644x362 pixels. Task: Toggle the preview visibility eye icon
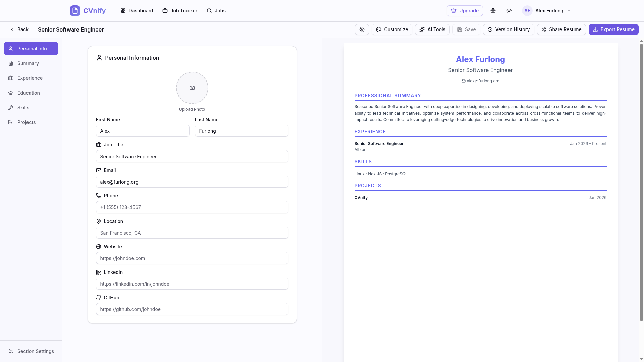coord(362,29)
